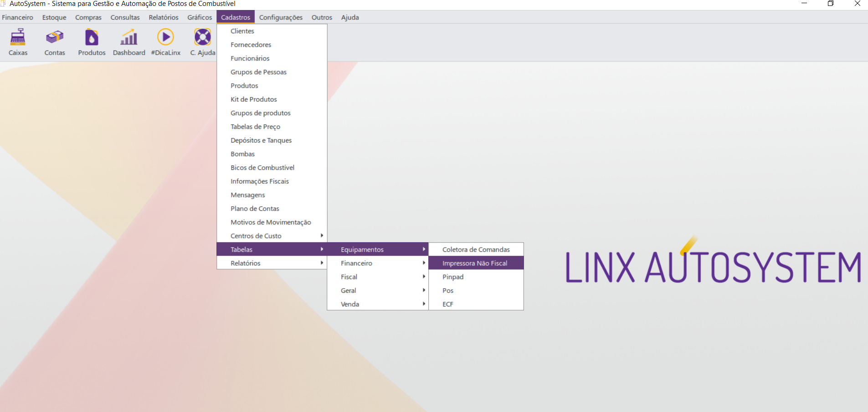Open the Financeiro menu
Screen dimensions: 868x412
[17, 17]
